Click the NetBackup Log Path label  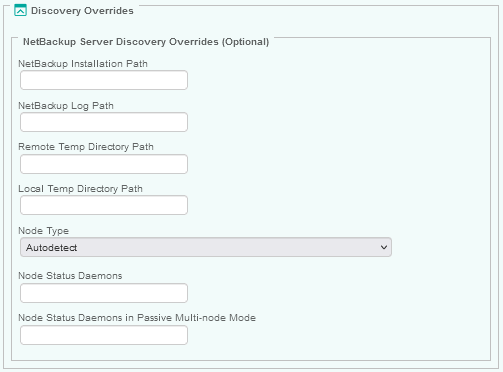tap(66, 106)
